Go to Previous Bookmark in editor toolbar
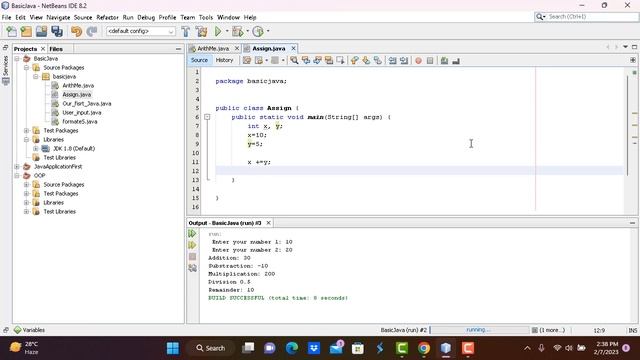 (x=354, y=60)
